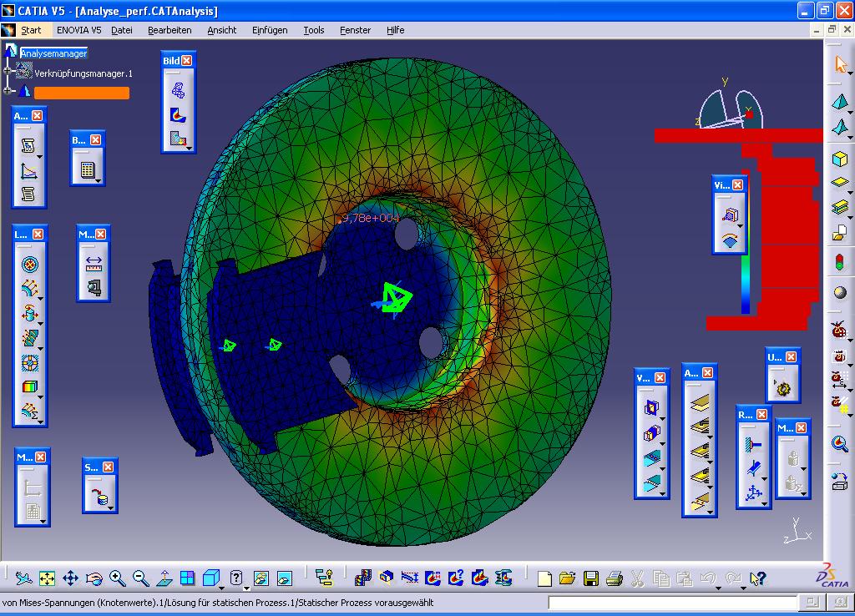Click the Open folder icon

(567, 578)
